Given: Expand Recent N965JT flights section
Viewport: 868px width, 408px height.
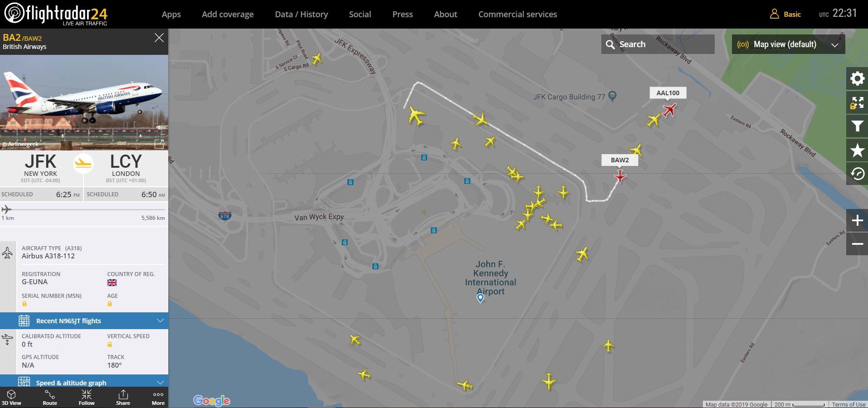Looking at the screenshot, I should point(84,321).
